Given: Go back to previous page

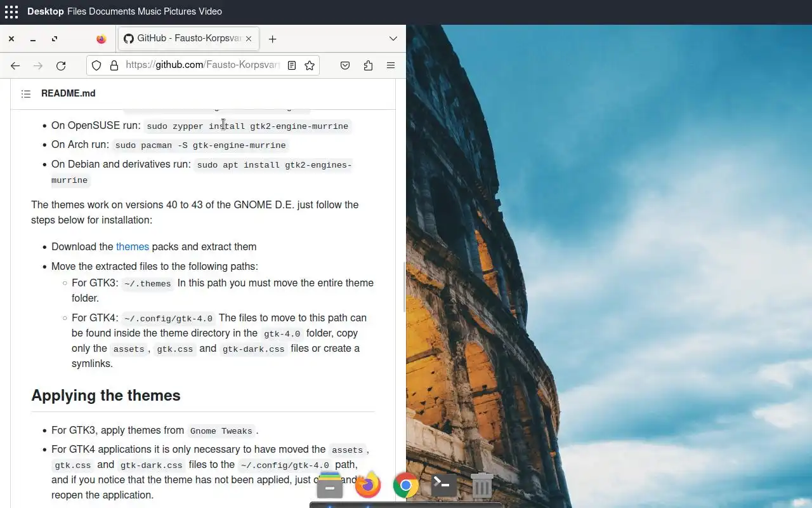Looking at the screenshot, I should [x=15, y=65].
